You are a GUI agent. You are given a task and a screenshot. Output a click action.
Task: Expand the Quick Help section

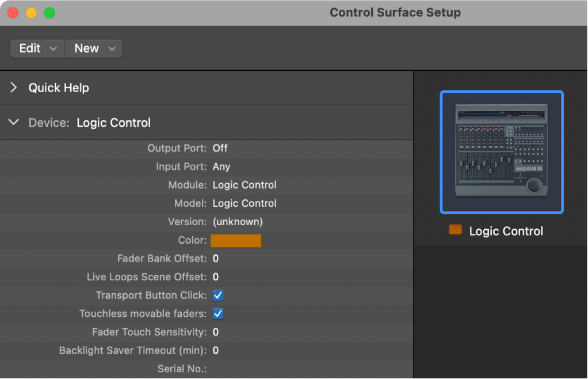(13, 88)
